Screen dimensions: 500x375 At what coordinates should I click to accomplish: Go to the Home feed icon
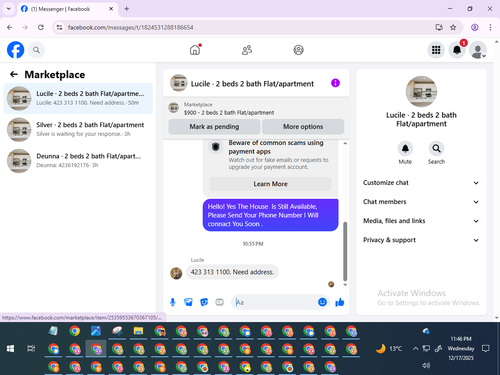tap(195, 50)
